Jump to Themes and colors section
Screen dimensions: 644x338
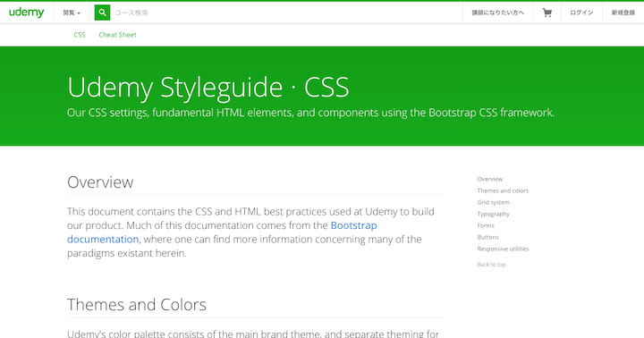pos(503,190)
